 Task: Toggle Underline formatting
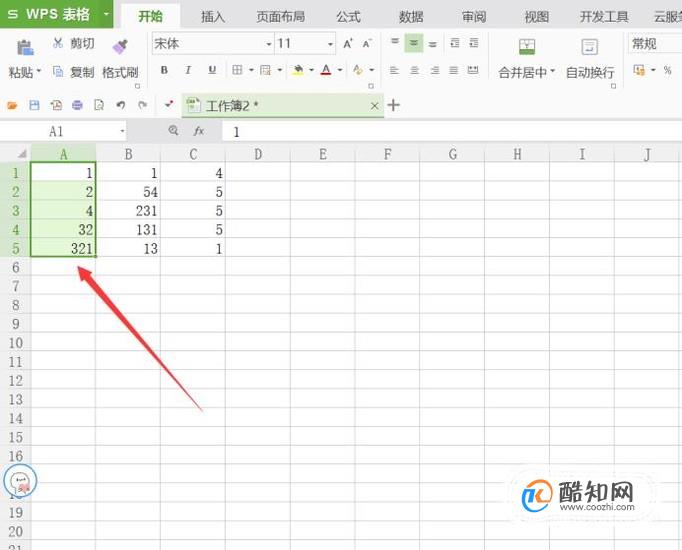(212, 70)
